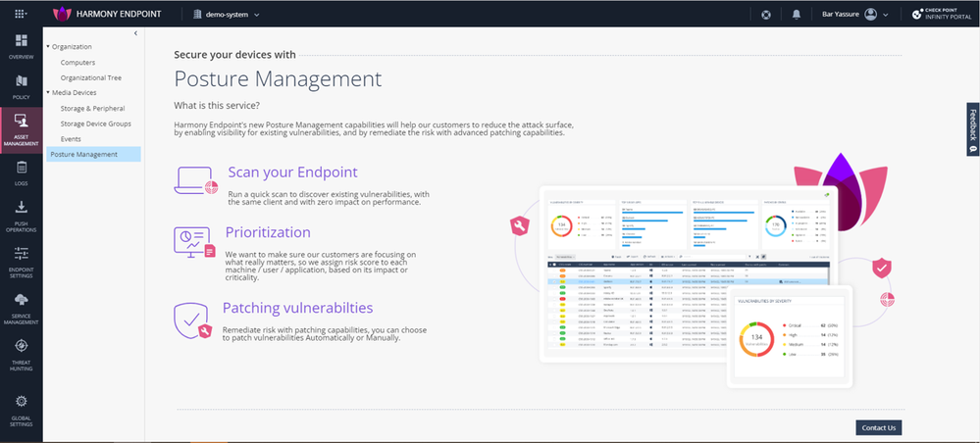Open the Logs section icon

(x=21, y=172)
